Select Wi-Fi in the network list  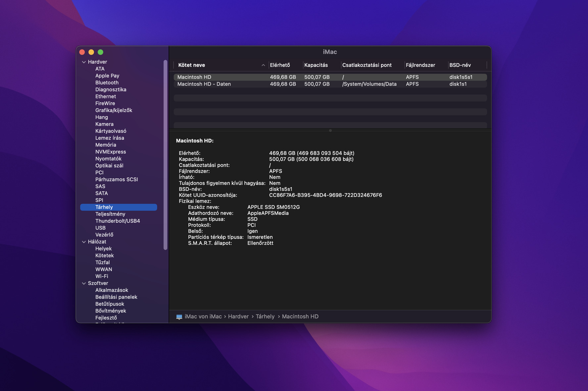(x=102, y=276)
